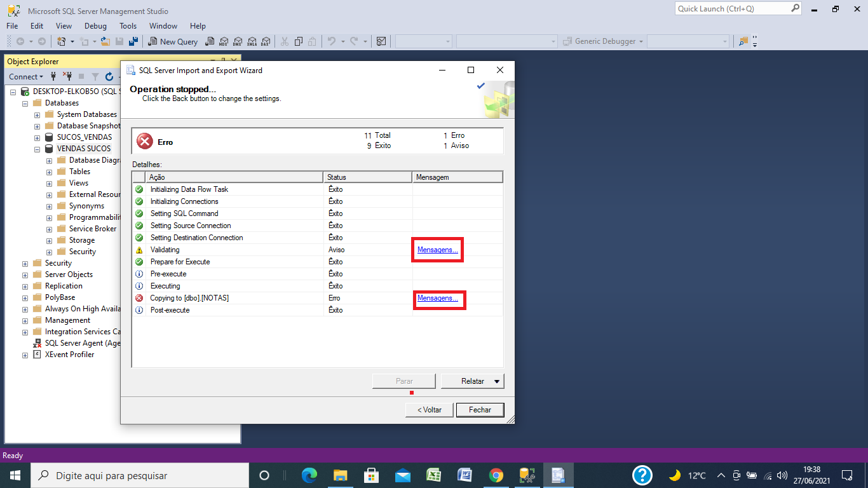Click the Status column header
This screenshot has height=488, width=868.
point(368,177)
